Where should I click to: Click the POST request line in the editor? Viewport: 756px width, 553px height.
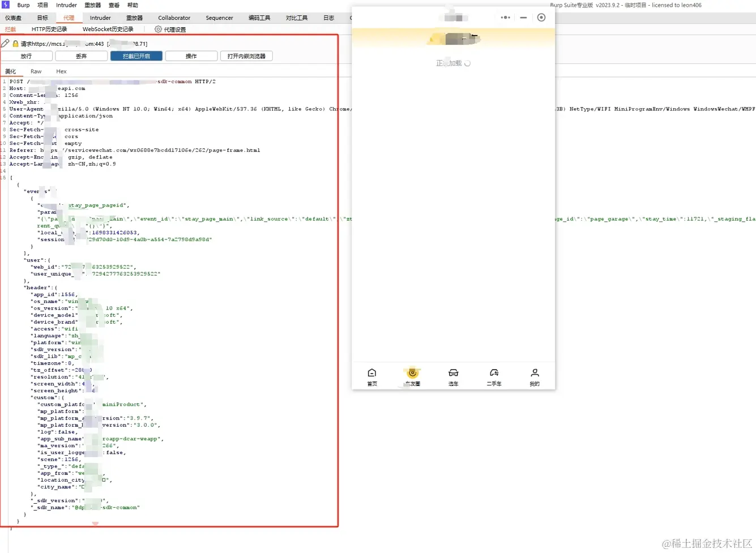[x=112, y=82]
